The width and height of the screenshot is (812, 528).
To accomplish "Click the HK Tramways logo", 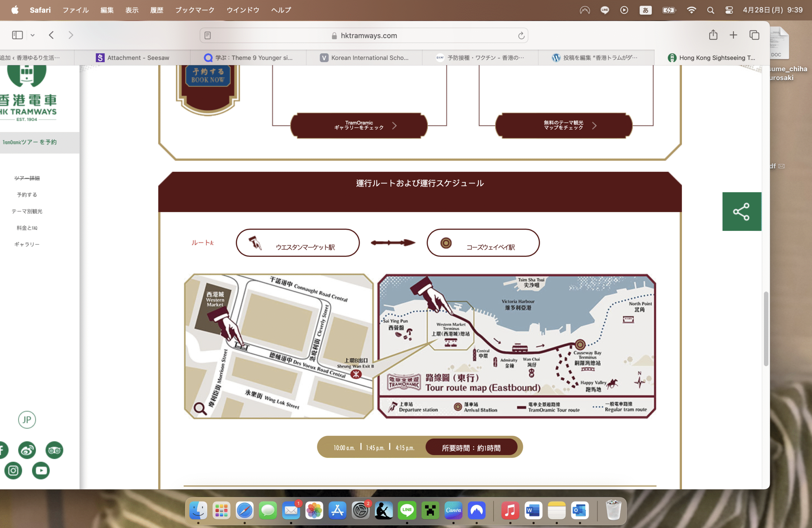I will (28, 93).
